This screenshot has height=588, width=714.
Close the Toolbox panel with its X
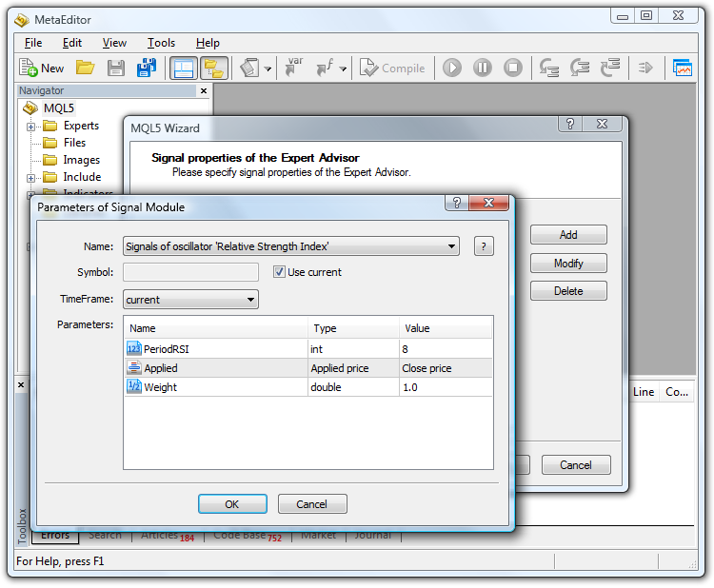[21, 385]
